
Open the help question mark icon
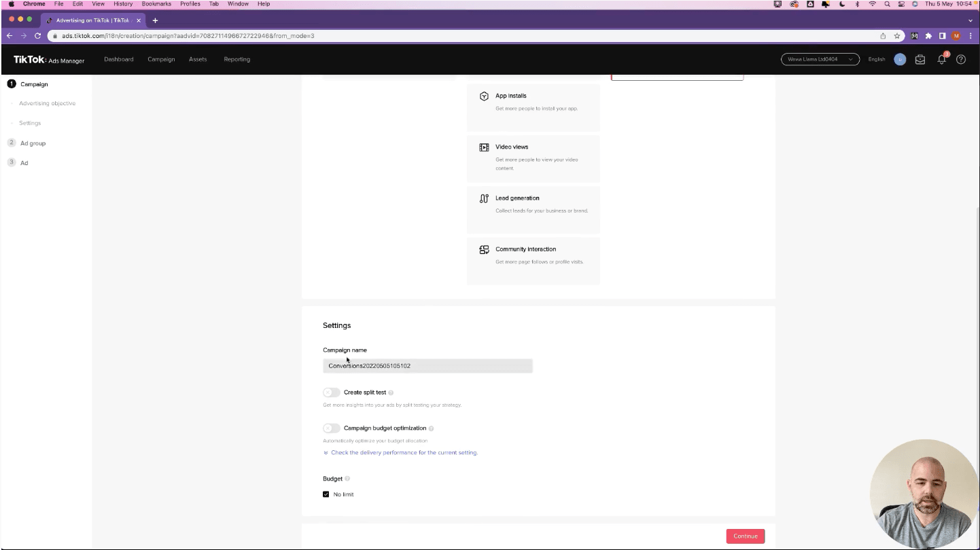coord(961,60)
